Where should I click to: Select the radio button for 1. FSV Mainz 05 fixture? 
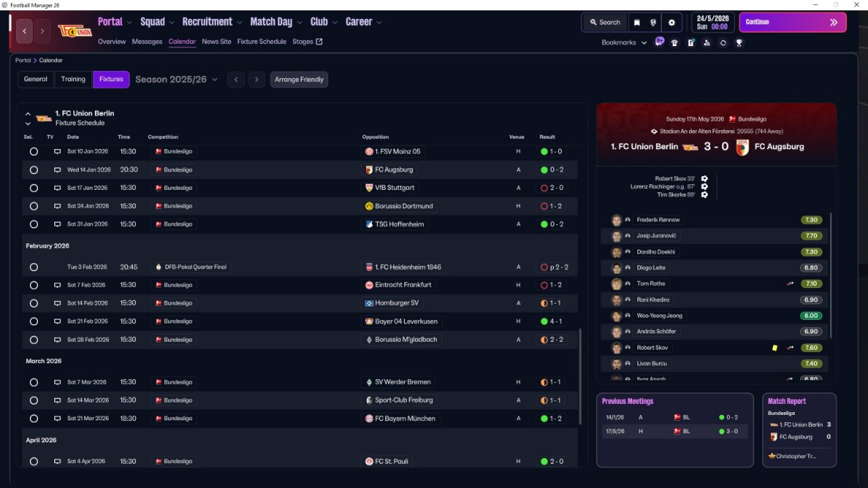[x=34, y=152]
